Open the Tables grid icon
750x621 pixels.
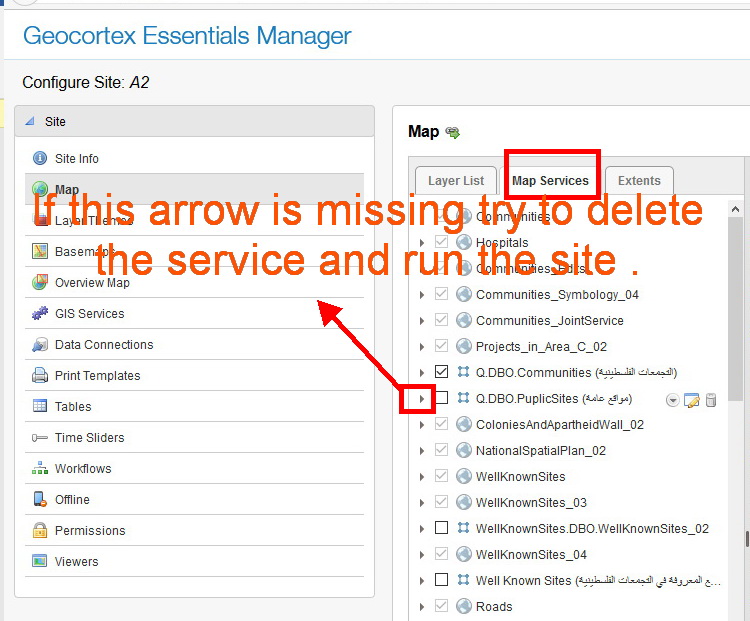click(40, 406)
